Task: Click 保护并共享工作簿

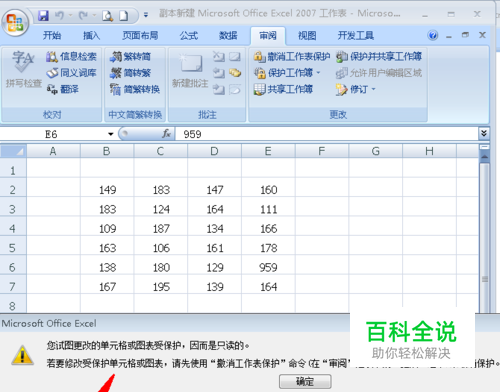Action: tap(379, 57)
